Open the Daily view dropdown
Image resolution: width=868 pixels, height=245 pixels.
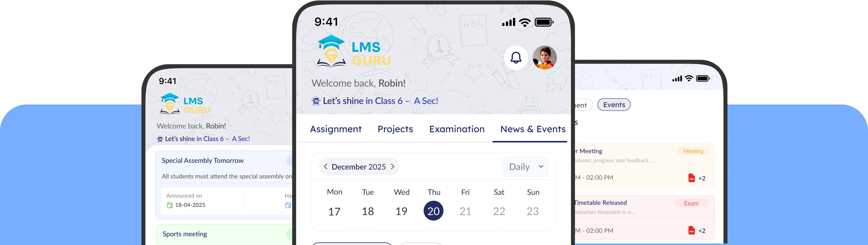point(525,167)
